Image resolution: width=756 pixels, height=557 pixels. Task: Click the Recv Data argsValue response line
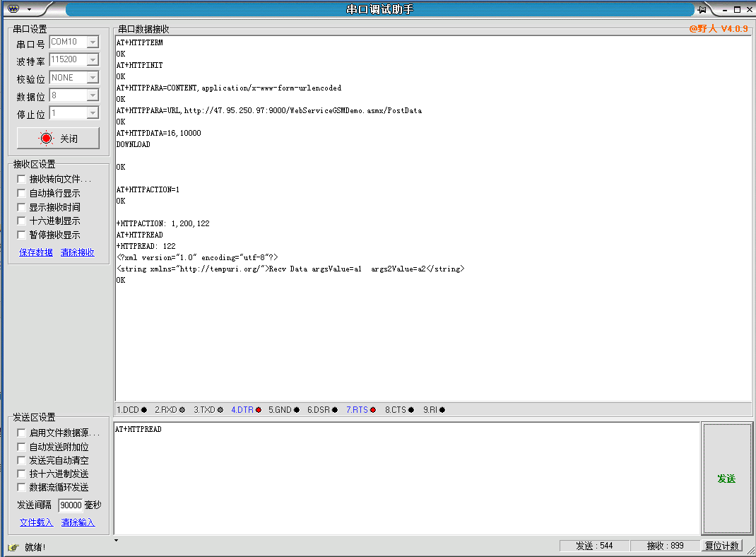pos(290,269)
